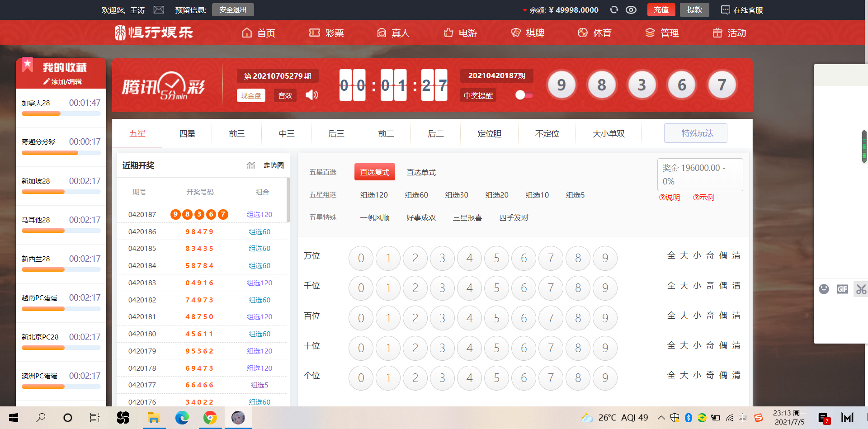Select digit 8 in the 个位 row

tap(578, 378)
